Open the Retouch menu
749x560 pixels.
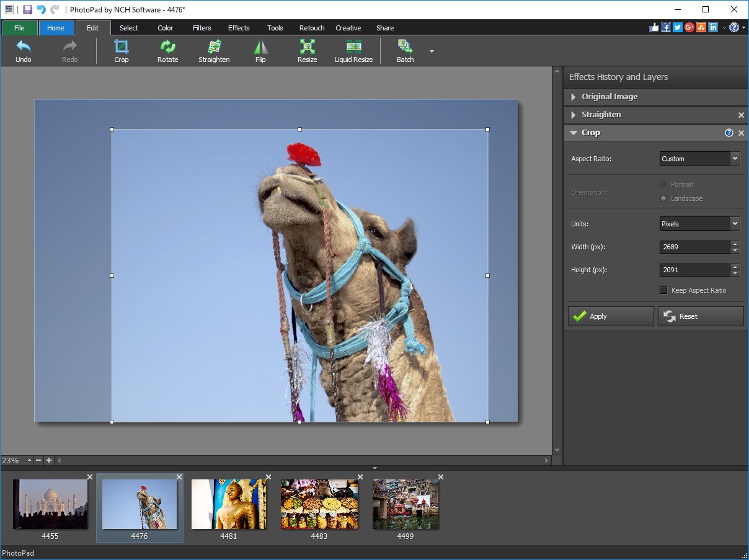click(x=311, y=27)
